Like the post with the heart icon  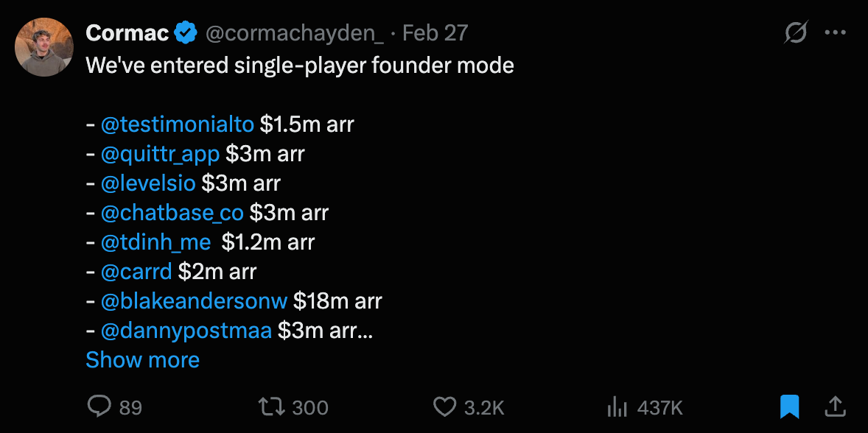tap(445, 406)
